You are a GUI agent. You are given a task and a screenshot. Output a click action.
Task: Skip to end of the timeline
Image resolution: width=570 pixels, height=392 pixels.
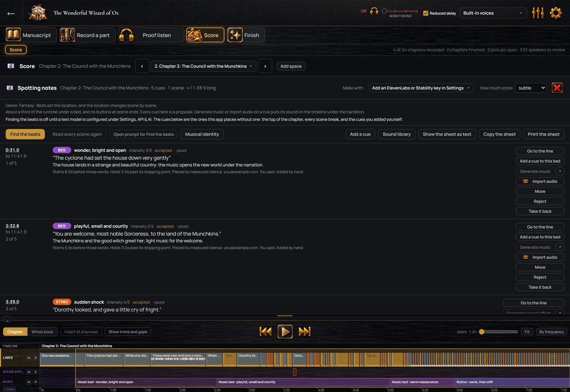click(x=305, y=331)
